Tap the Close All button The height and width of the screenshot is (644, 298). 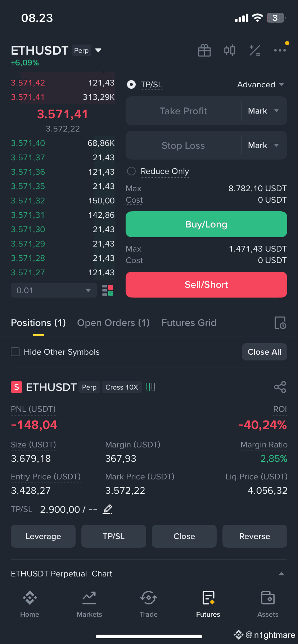click(265, 352)
